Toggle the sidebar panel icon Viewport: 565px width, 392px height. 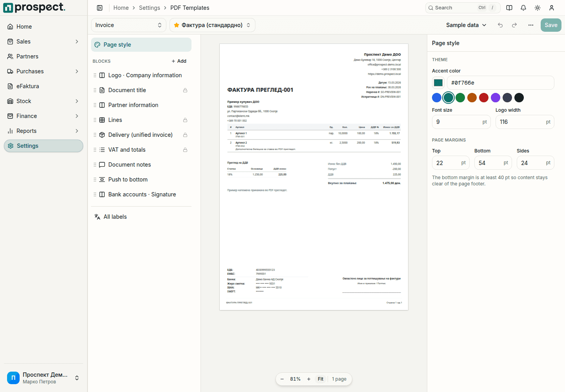click(100, 8)
